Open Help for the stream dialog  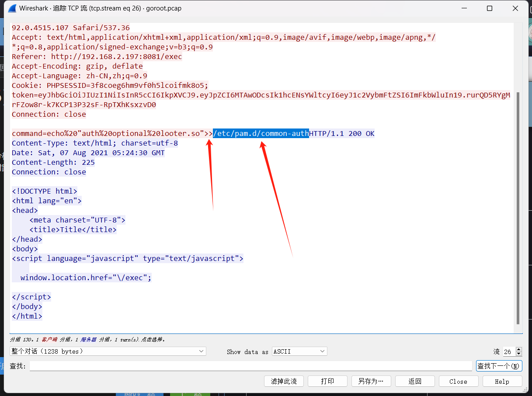pos(502,381)
